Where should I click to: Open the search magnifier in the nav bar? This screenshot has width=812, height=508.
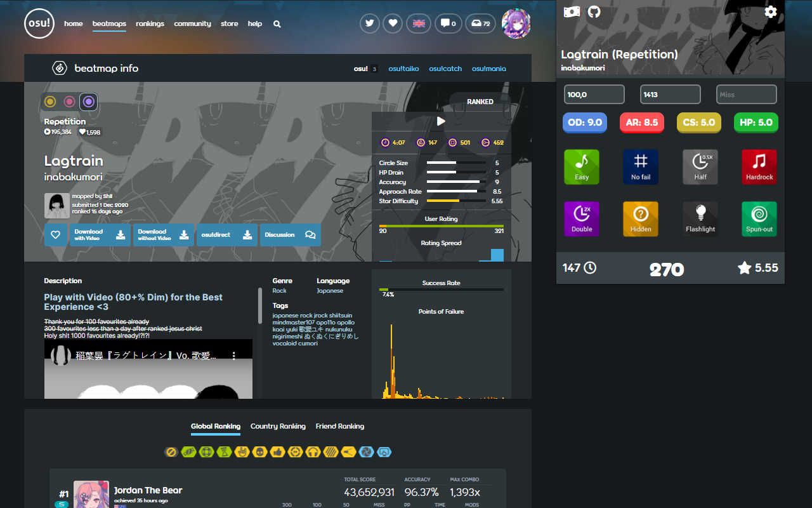coord(277,24)
